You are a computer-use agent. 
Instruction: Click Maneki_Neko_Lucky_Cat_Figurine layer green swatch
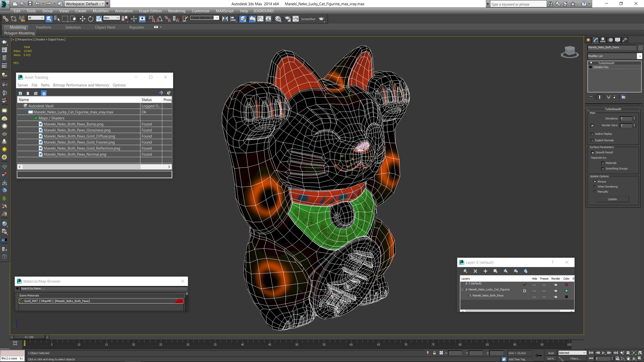[567, 291]
